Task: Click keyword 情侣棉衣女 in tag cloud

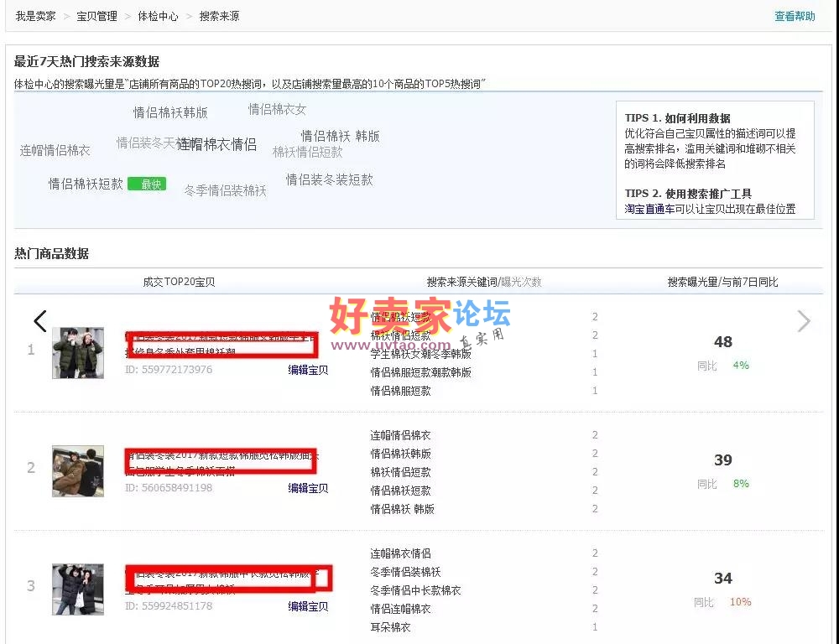Action: [277, 109]
